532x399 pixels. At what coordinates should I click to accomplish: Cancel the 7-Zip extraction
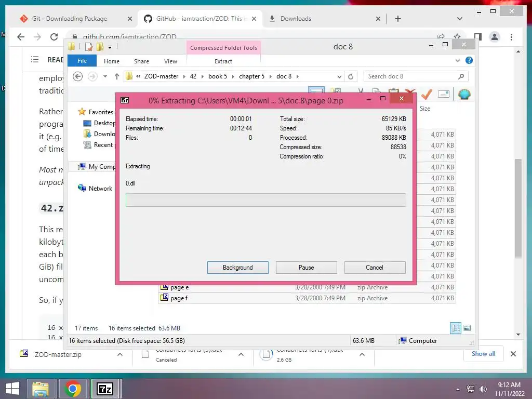pyautogui.click(x=375, y=268)
